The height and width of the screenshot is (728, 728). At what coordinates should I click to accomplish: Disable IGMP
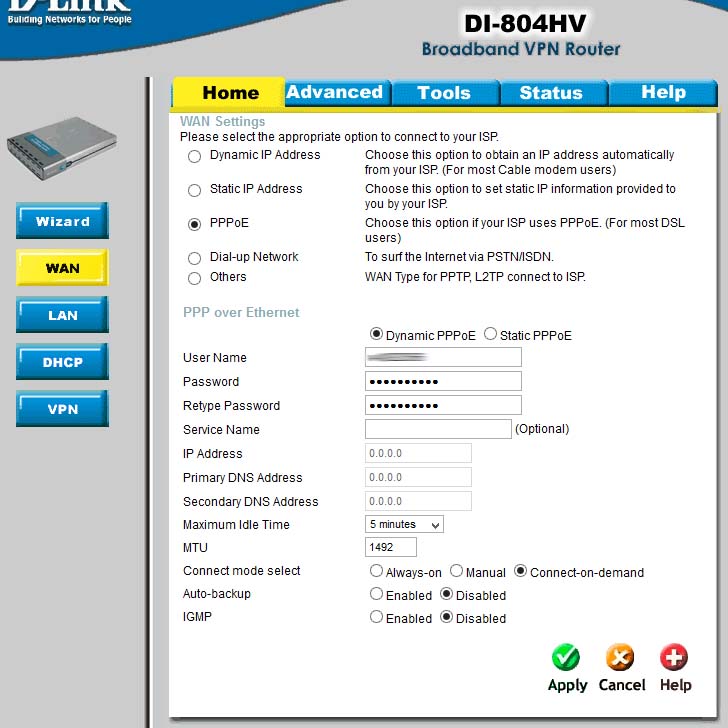(446, 617)
